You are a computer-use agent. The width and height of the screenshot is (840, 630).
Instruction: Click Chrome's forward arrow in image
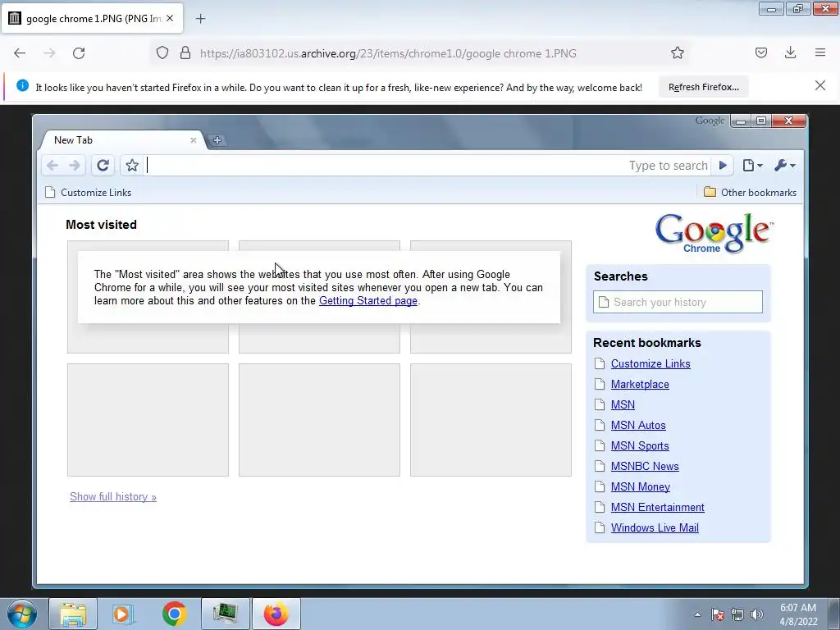click(75, 166)
